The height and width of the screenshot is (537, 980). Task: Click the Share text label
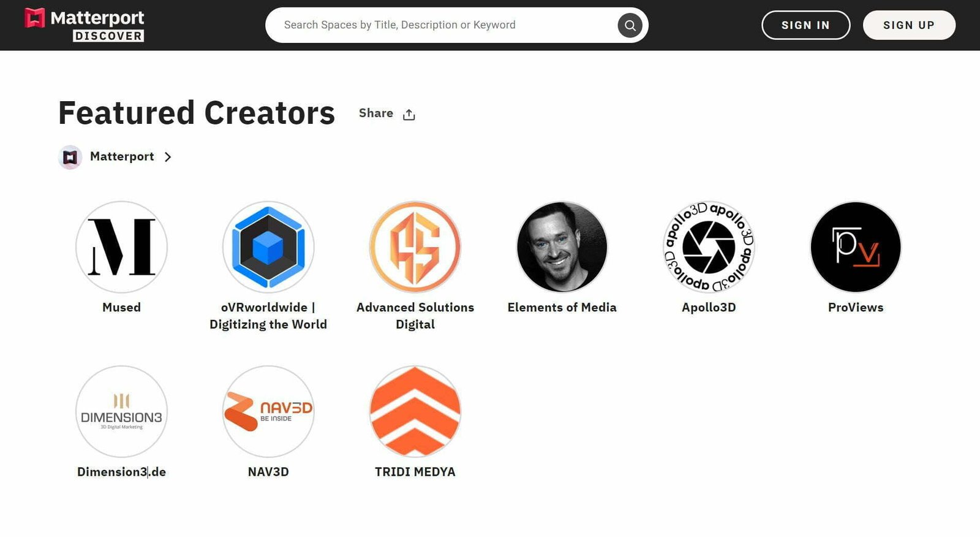[376, 113]
